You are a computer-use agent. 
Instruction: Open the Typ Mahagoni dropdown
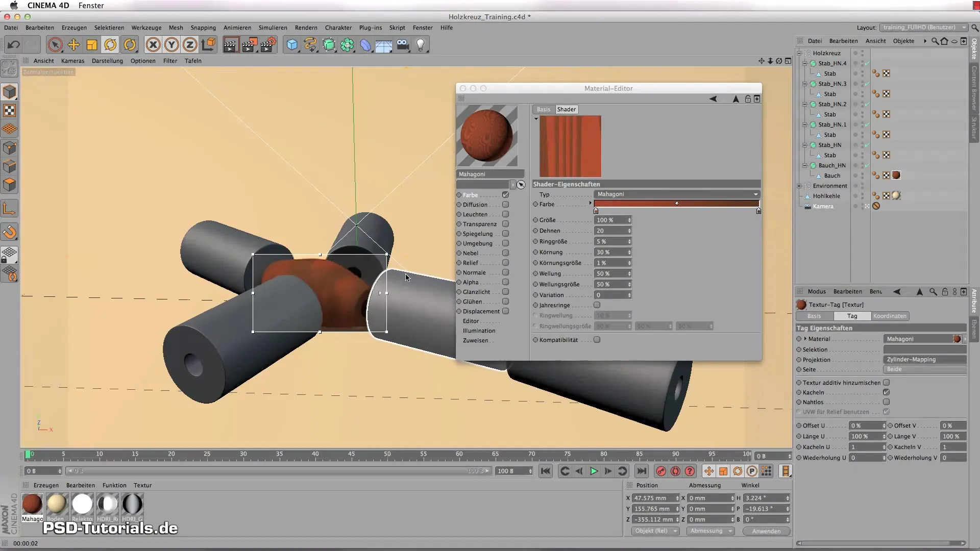677,194
